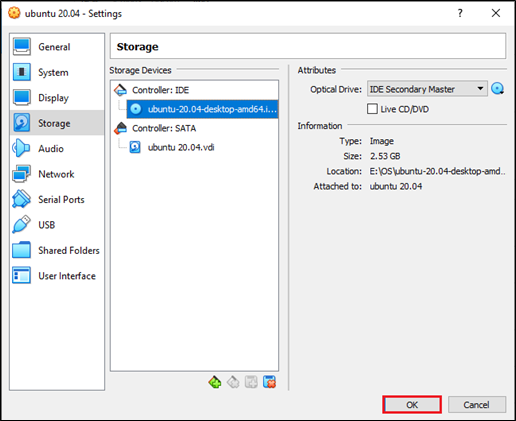Select ubuntu-20.04-desktop-amd64 ISO entry
Viewport: 516px width, 421px height.
point(203,109)
